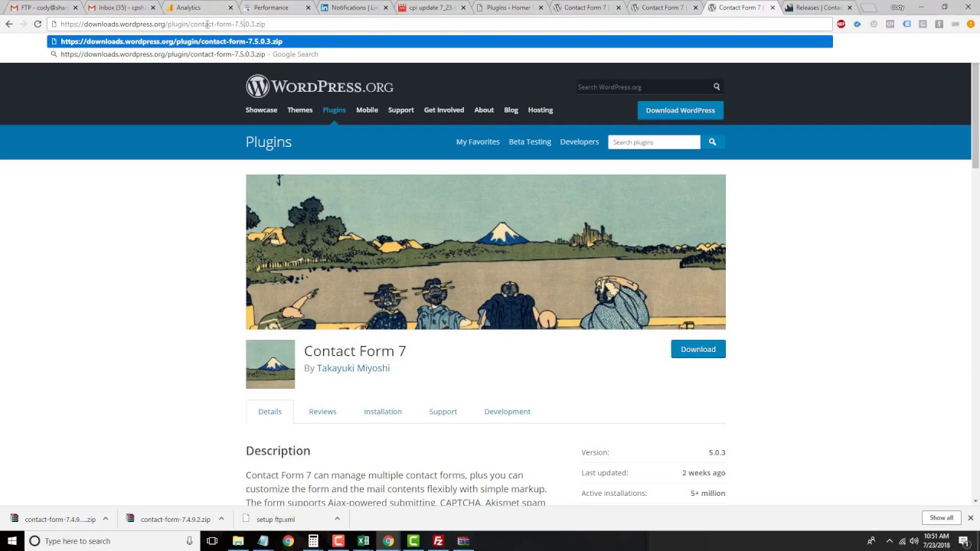980x551 pixels.
Task: Click the Contact Form 7 banner image
Action: (485, 252)
